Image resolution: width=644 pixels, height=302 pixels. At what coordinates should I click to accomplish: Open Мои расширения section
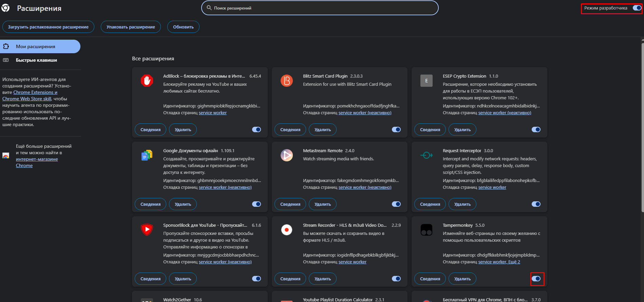tap(40, 46)
